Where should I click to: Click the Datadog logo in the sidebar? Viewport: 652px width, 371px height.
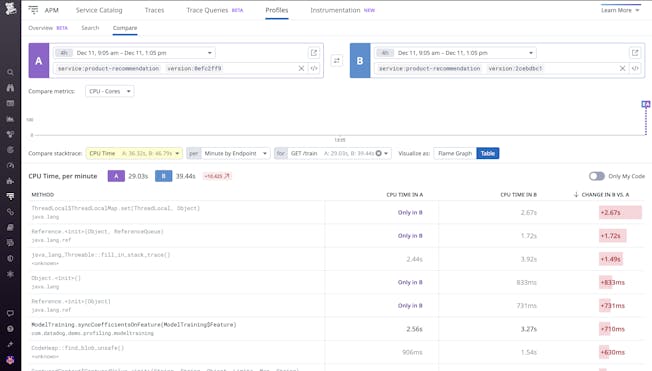point(10,9)
